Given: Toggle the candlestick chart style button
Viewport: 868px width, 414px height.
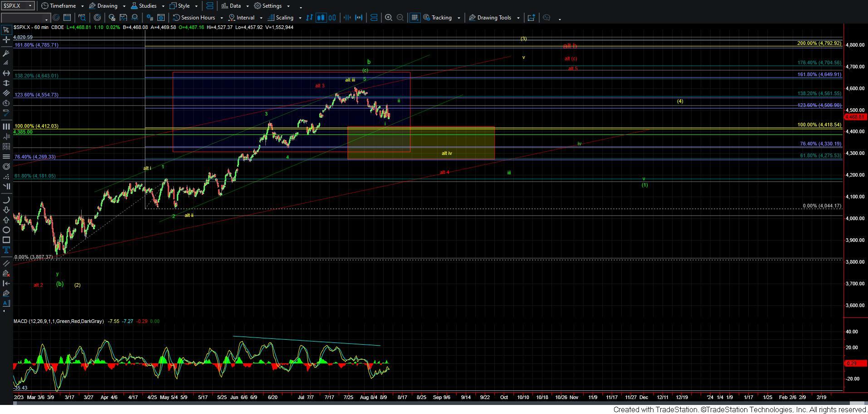Looking at the screenshot, I should pos(321,18).
